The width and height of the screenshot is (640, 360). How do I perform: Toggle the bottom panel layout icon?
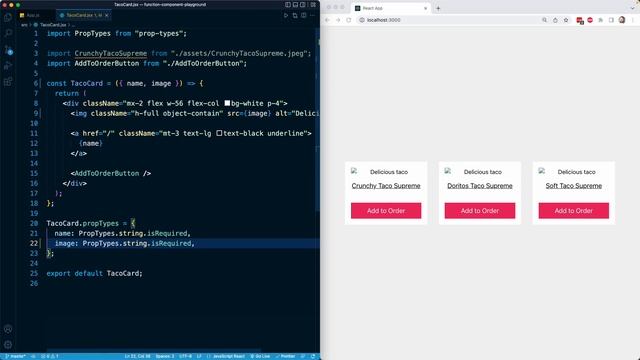pos(295,5)
